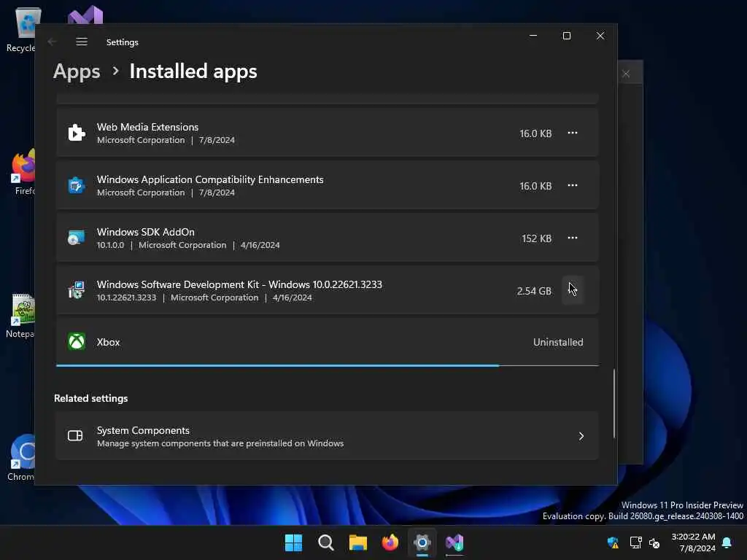Click the Windows Software Development Kit icon
The image size is (747, 560).
76,290
